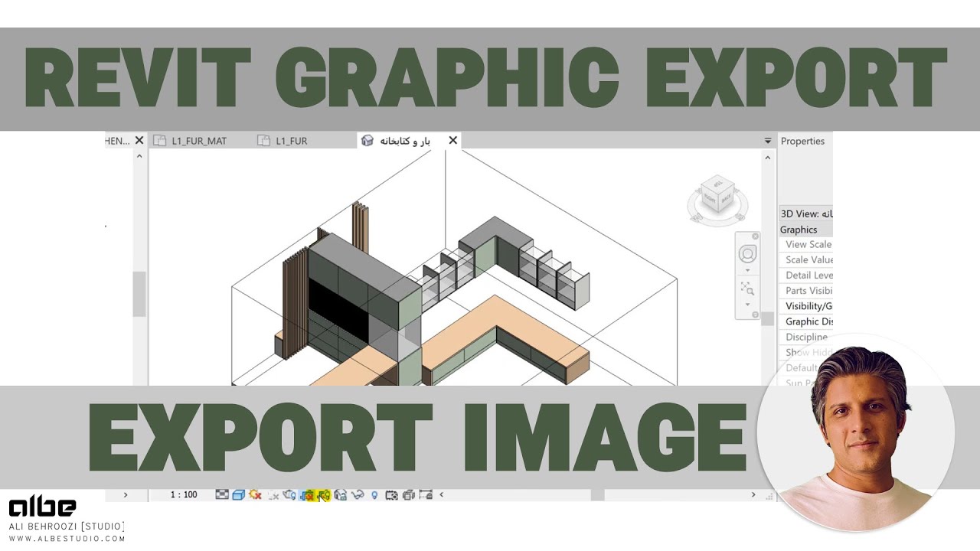
Task: Select the View Scale property row
Action: 805,245
